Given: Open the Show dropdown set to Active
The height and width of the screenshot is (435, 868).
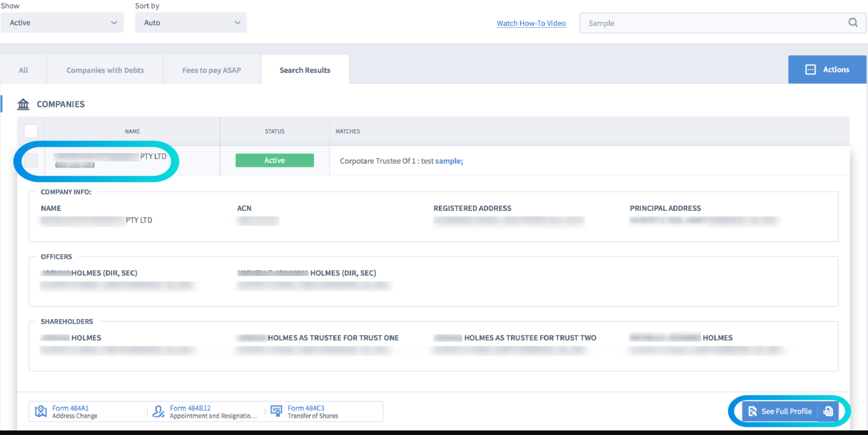Looking at the screenshot, I should coord(62,23).
